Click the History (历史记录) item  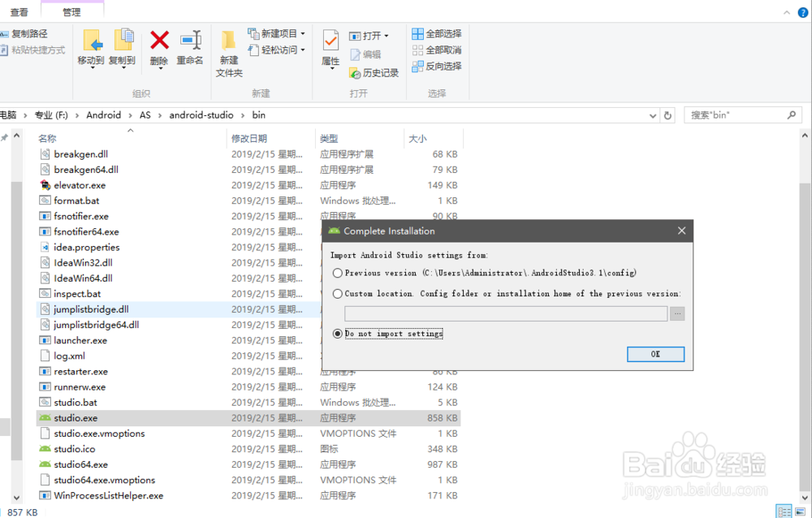point(374,73)
